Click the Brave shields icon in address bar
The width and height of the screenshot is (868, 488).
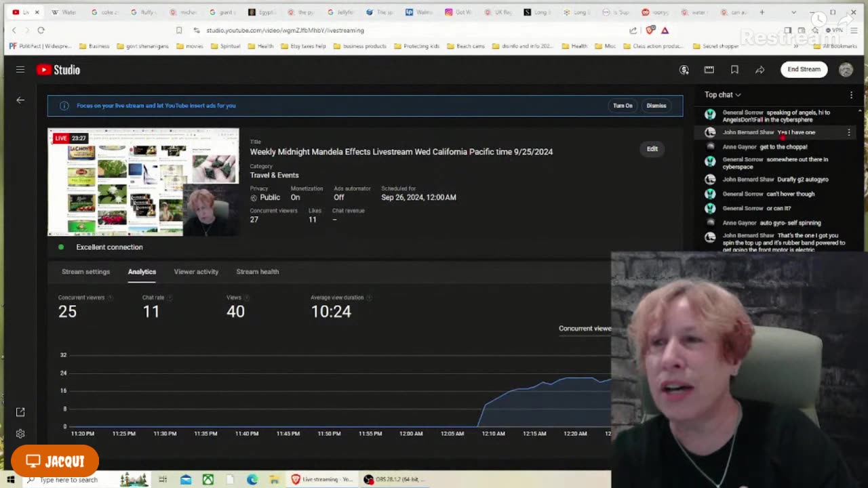click(650, 30)
